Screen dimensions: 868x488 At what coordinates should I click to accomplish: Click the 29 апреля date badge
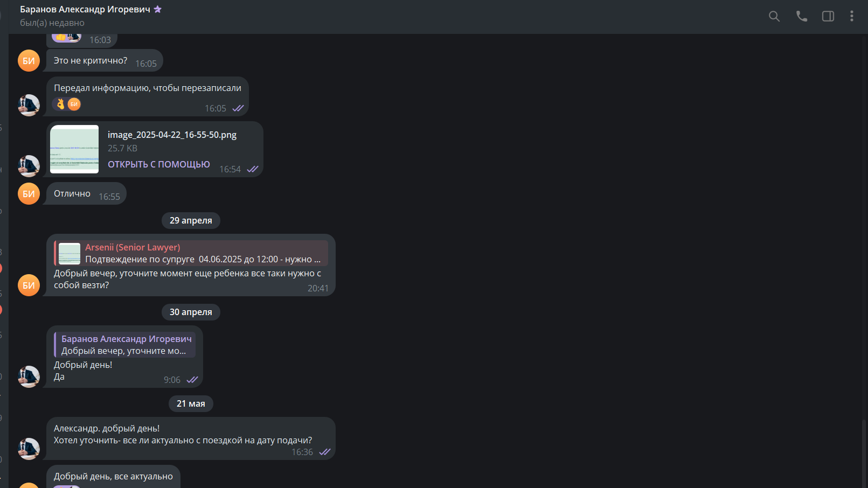[x=191, y=220]
